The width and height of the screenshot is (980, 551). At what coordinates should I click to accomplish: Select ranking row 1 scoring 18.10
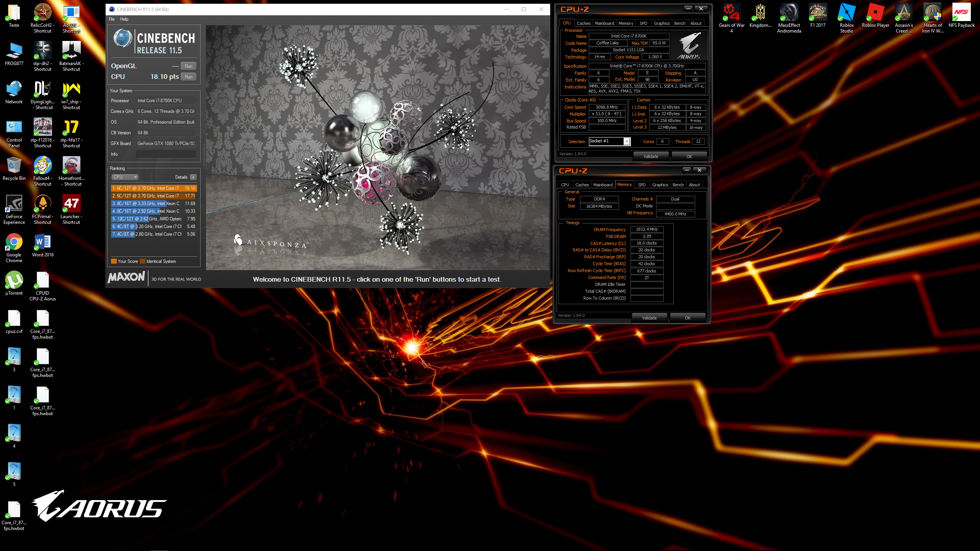click(x=154, y=188)
